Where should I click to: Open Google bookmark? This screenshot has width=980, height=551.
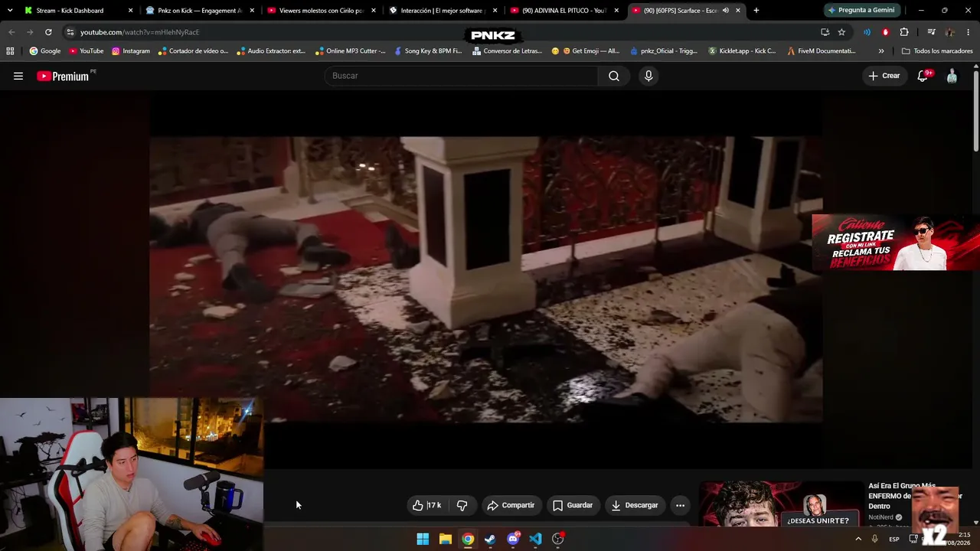[45, 51]
